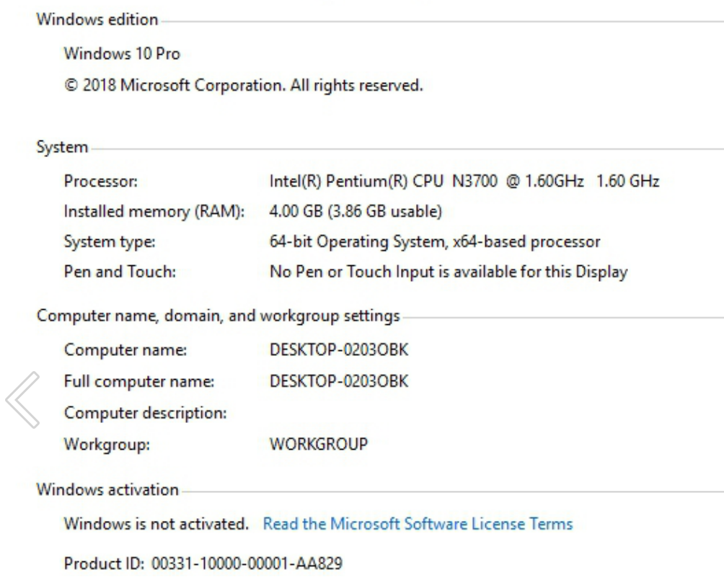Select the Product ID 00331-10000-00001-AA829
724x588 pixels.
click(x=203, y=563)
